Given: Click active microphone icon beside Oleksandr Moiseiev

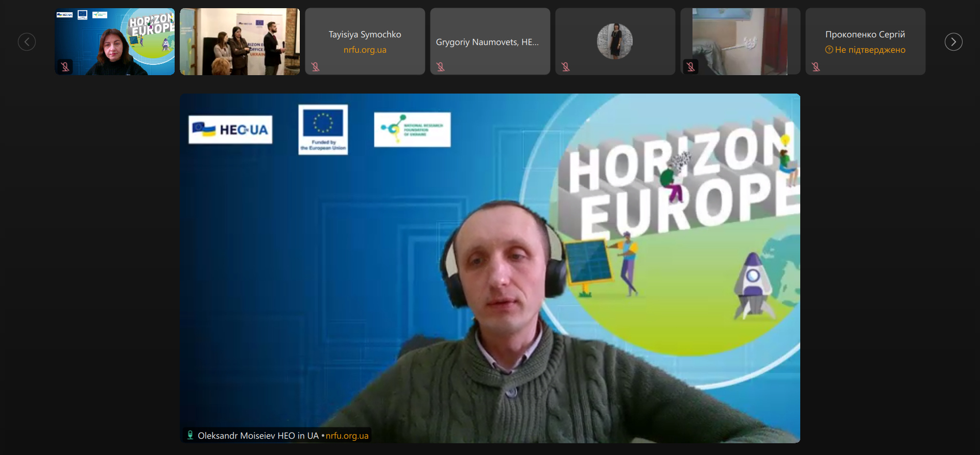Looking at the screenshot, I should pos(190,435).
